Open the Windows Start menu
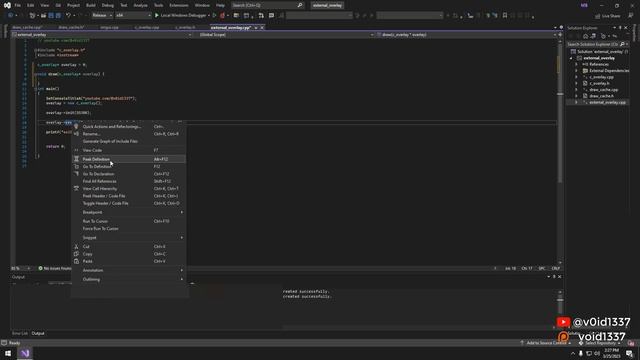The image size is (640, 360). 8,353
